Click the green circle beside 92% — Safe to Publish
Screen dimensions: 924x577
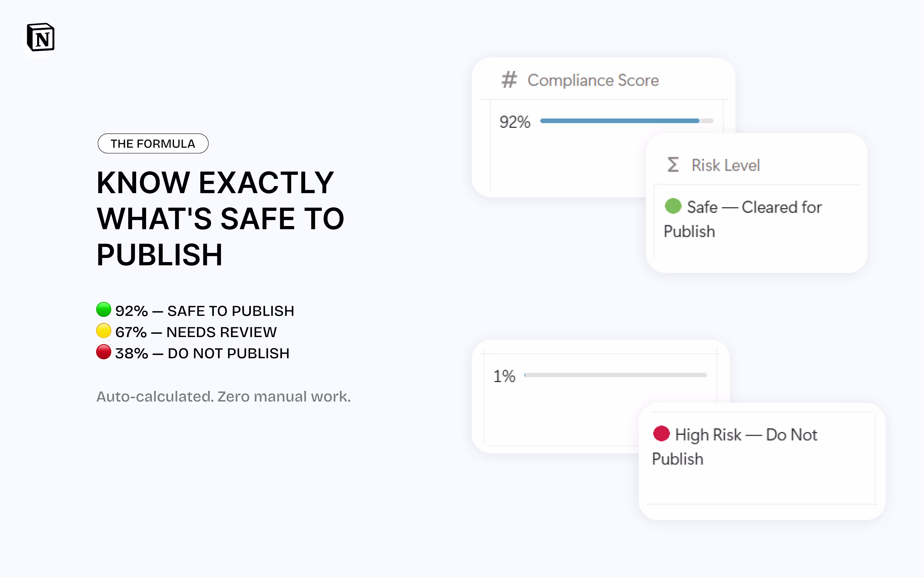pos(103,309)
